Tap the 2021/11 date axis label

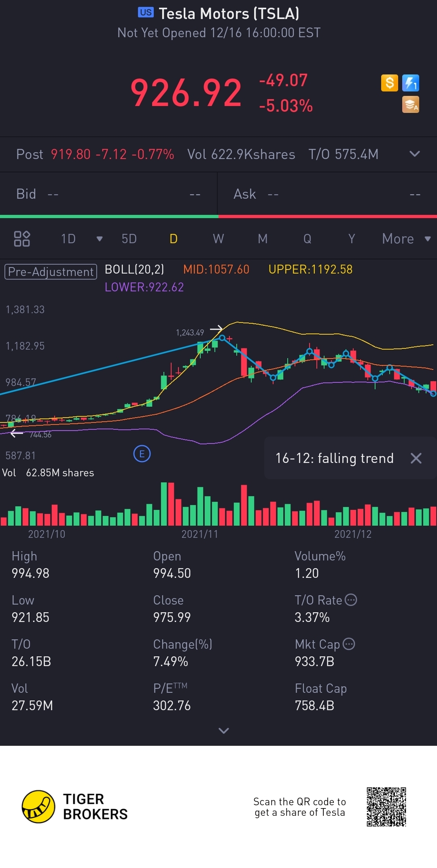[200, 534]
